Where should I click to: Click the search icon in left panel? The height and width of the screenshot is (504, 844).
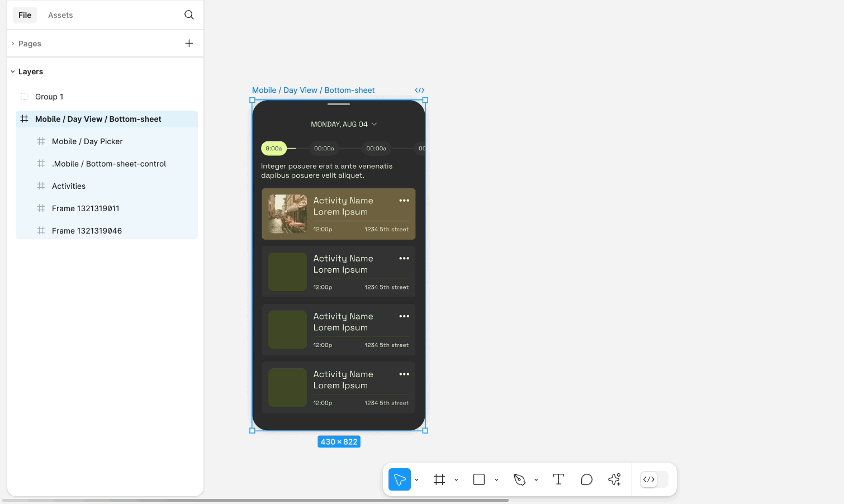point(189,15)
